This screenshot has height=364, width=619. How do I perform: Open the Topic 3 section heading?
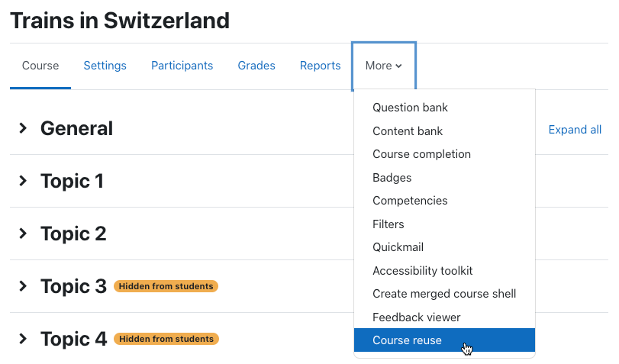(73, 286)
